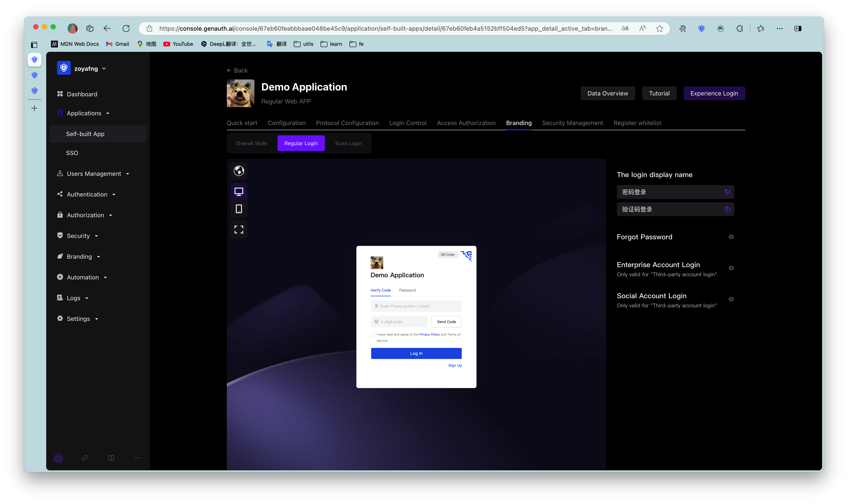Click the fullscreen preview icon
848x504 pixels.
pos(239,230)
